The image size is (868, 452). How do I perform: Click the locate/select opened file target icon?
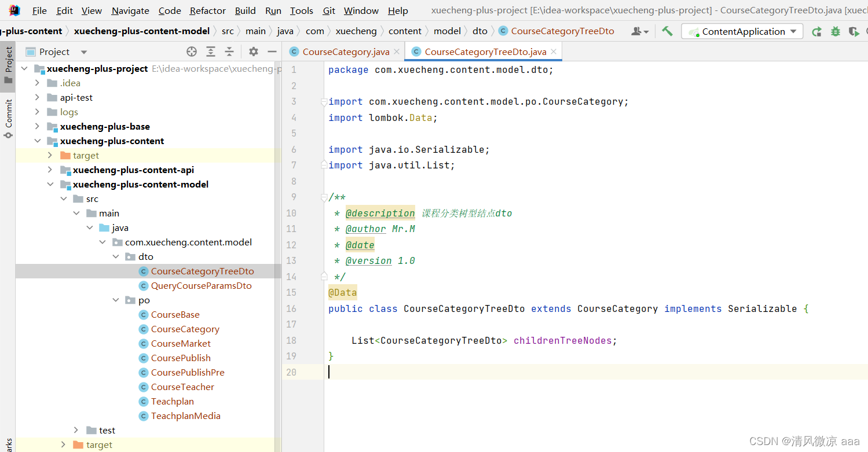click(192, 52)
